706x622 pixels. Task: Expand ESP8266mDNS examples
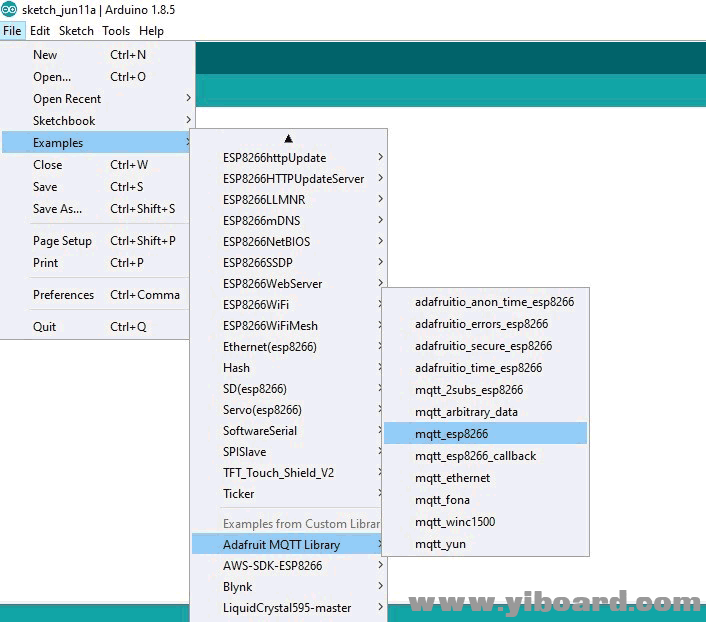[289, 221]
